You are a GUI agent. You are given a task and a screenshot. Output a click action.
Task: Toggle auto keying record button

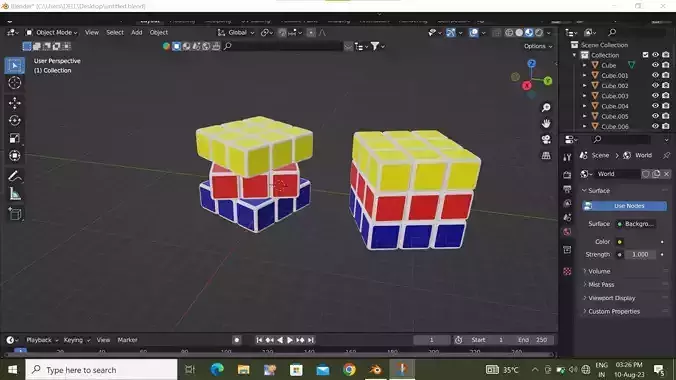(x=236, y=340)
